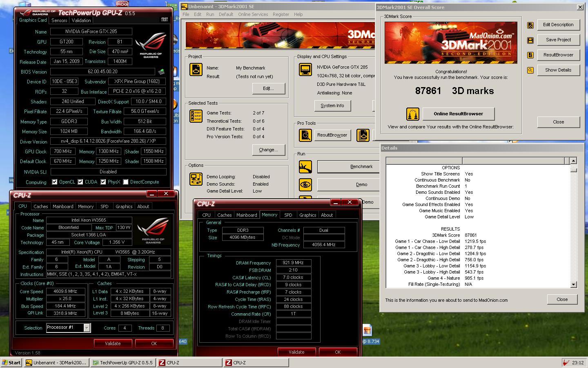The height and width of the screenshot is (368, 588).
Task: Click the Save Project floppy icon
Action: (530, 40)
